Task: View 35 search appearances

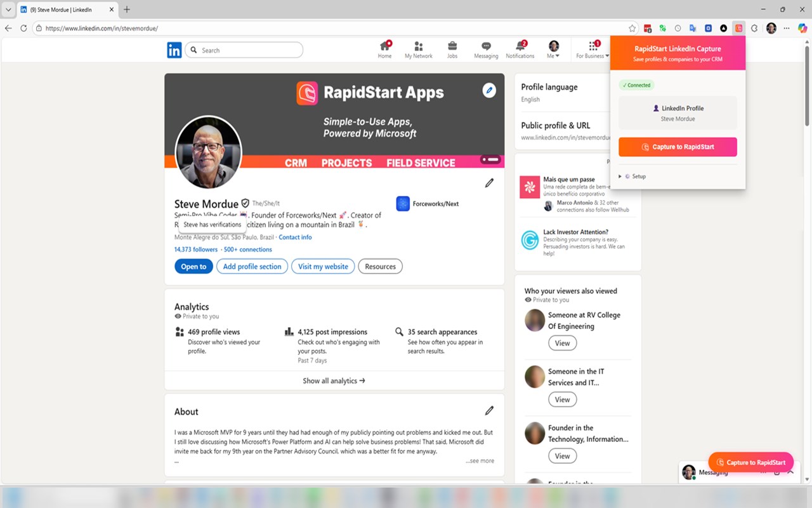Action: click(442, 332)
